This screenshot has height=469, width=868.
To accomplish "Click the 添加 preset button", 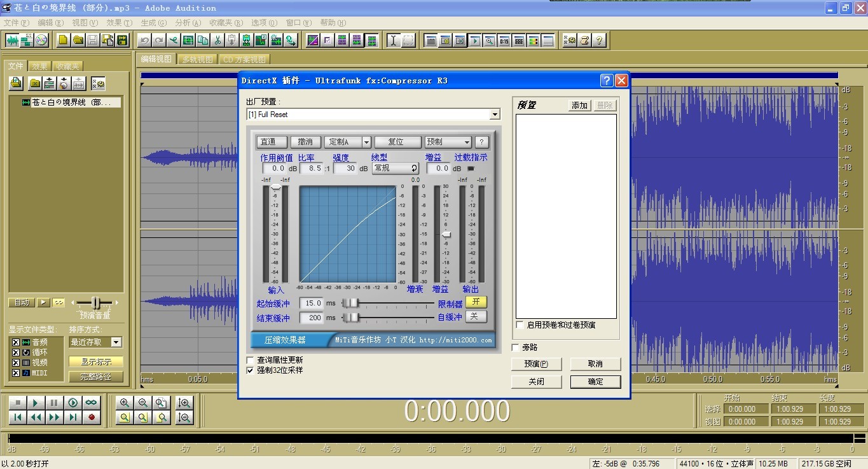I will point(580,106).
